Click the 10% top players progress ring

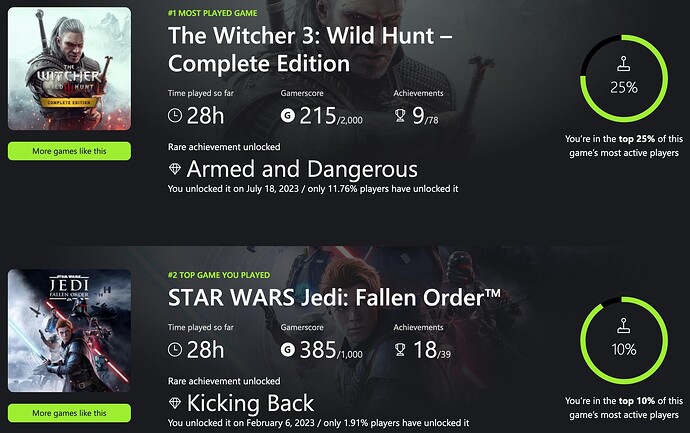624,340
